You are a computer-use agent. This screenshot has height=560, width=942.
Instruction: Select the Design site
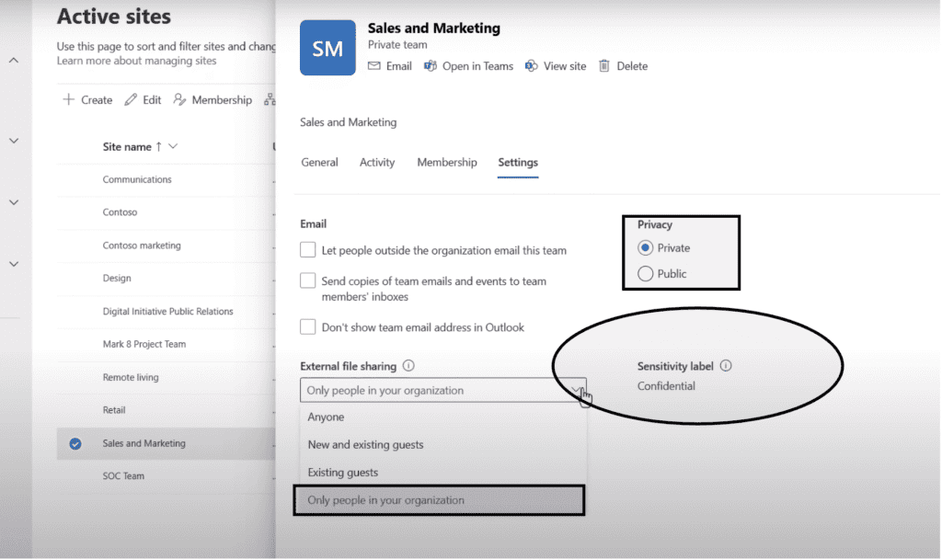(117, 279)
